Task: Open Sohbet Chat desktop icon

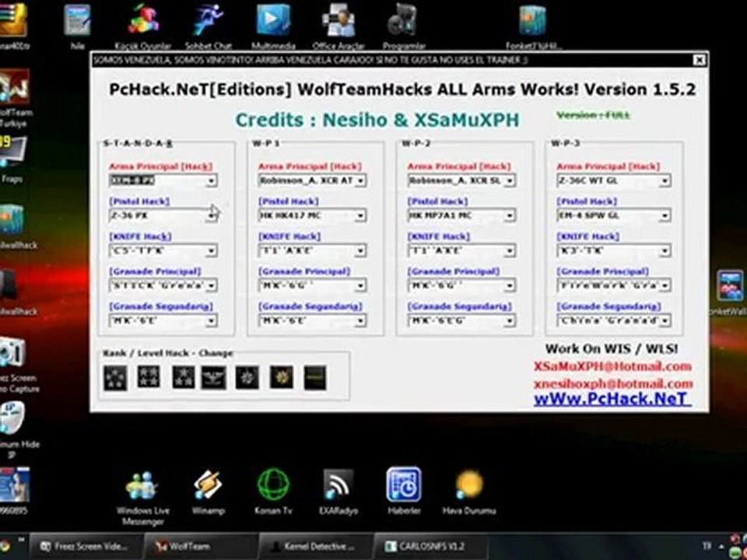Action: pyautogui.click(x=209, y=26)
